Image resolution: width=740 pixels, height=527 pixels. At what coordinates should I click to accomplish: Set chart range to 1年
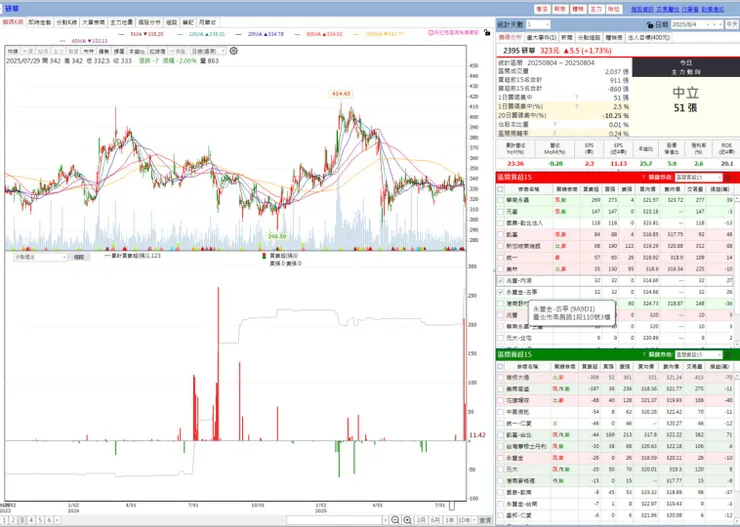[x=450, y=520]
